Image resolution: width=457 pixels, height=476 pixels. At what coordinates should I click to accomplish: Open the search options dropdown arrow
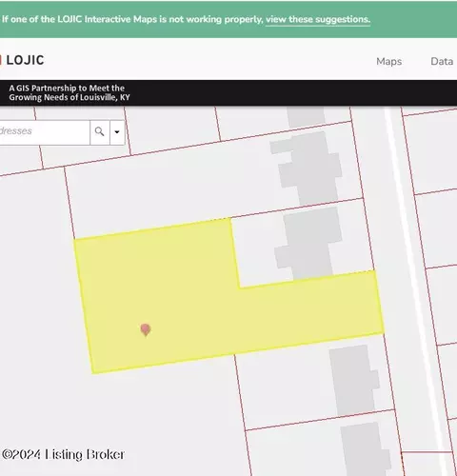point(117,131)
